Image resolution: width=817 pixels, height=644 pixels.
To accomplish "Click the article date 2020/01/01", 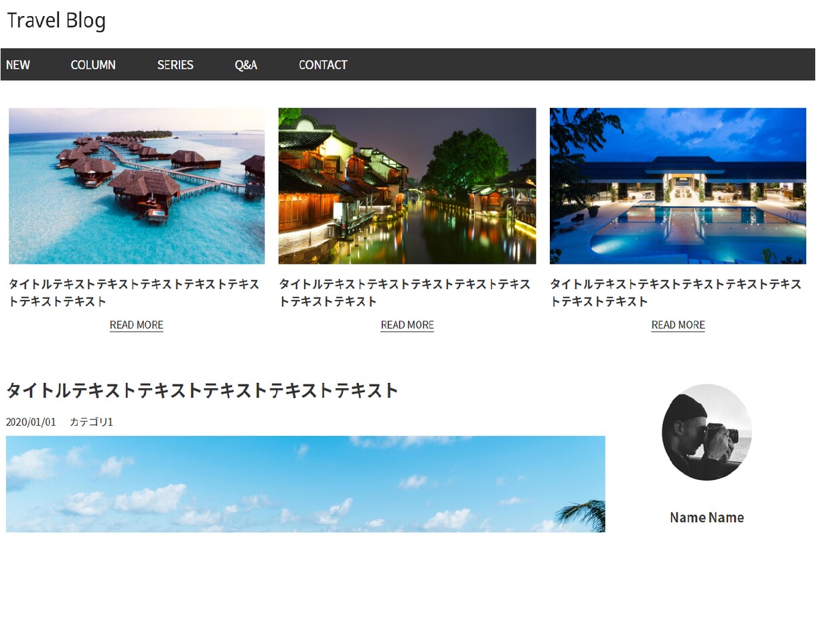I will 31,422.
